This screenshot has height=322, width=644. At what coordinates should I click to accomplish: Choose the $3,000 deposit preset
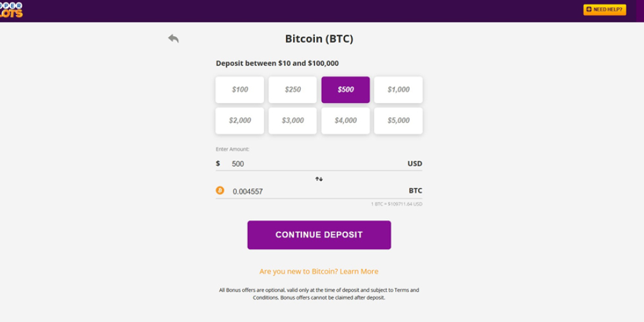tap(292, 120)
